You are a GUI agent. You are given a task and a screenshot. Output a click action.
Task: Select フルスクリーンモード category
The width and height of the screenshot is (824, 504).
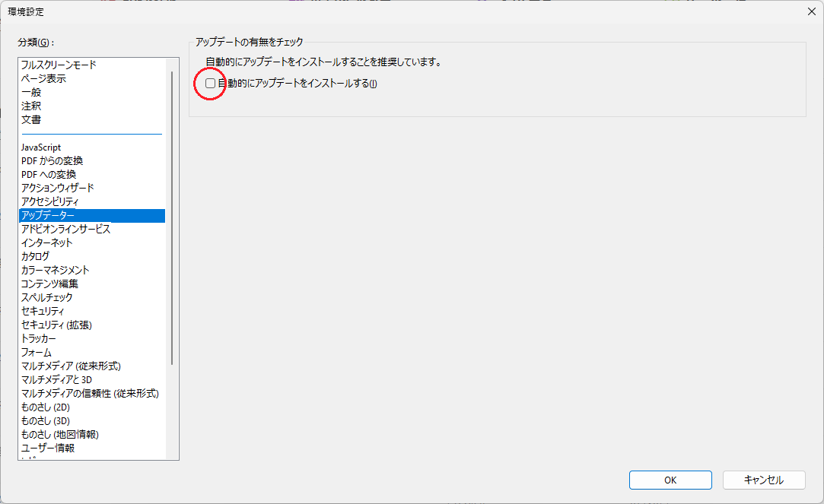92,65
